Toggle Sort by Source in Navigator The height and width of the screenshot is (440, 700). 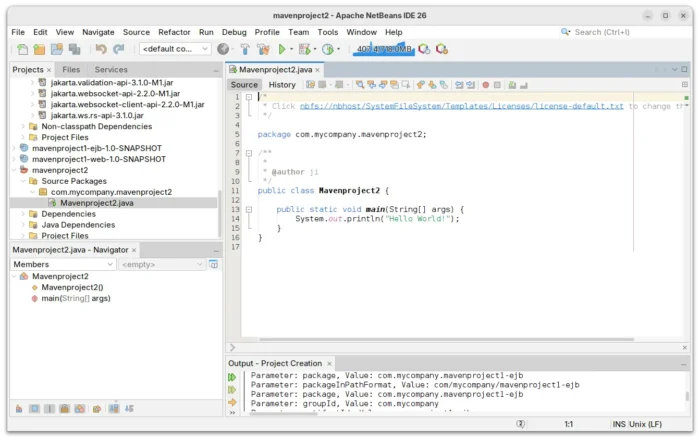pos(129,409)
